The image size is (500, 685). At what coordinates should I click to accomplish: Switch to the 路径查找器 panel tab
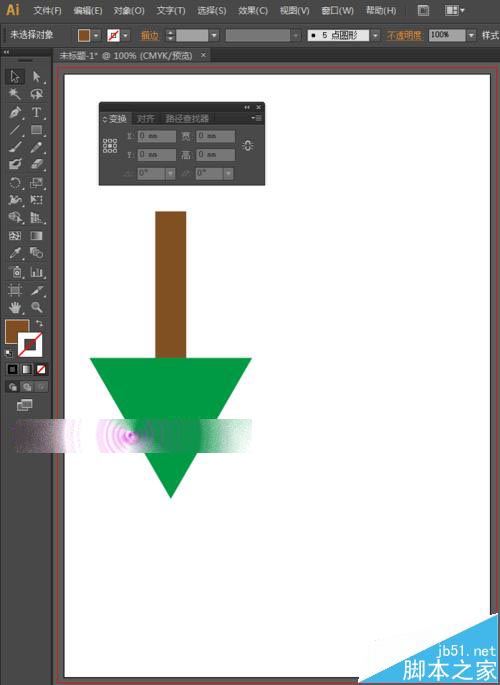coord(187,118)
